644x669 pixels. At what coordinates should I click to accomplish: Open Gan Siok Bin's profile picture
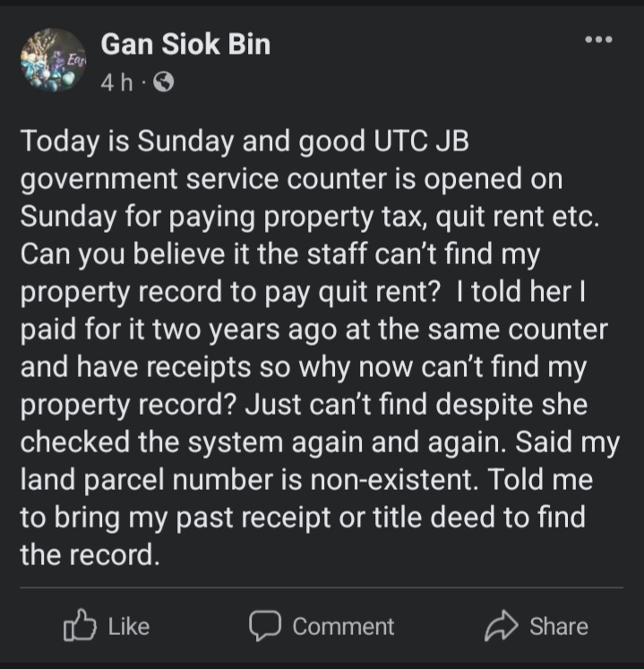click(x=53, y=61)
